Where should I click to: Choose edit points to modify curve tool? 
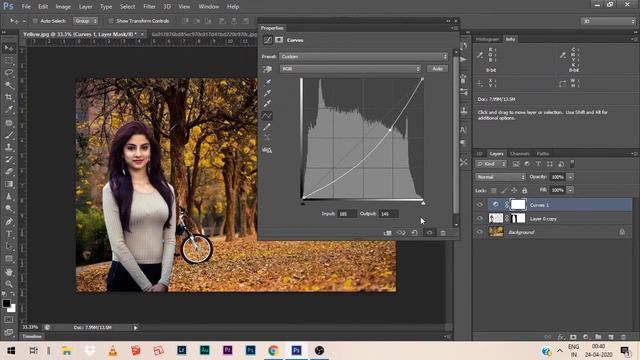(267, 116)
